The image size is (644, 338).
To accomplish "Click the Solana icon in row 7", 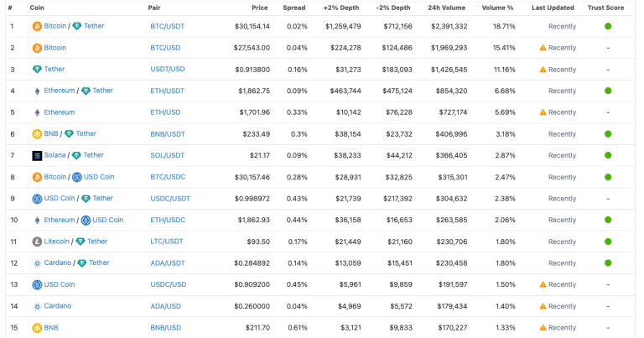I will pos(37,155).
